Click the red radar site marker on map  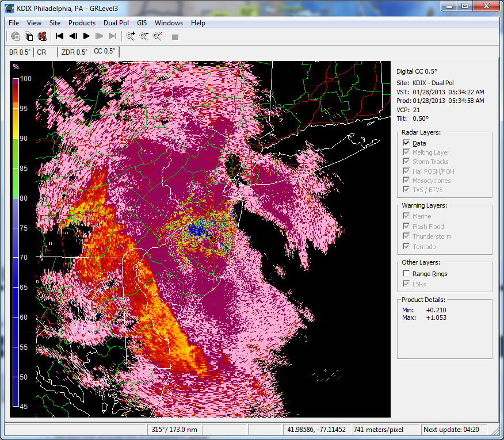213,240
